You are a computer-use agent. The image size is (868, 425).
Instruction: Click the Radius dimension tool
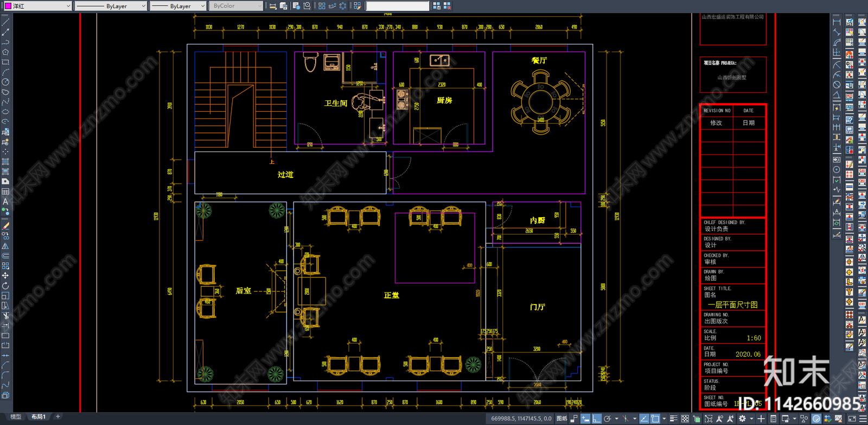(837, 65)
